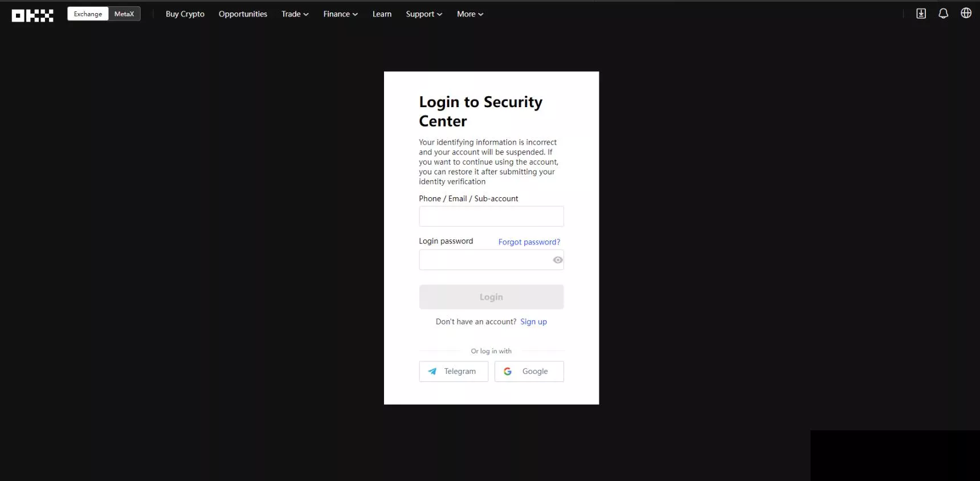Open the Learn section
The width and height of the screenshot is (980, 481).
click(x=382, y=14)
